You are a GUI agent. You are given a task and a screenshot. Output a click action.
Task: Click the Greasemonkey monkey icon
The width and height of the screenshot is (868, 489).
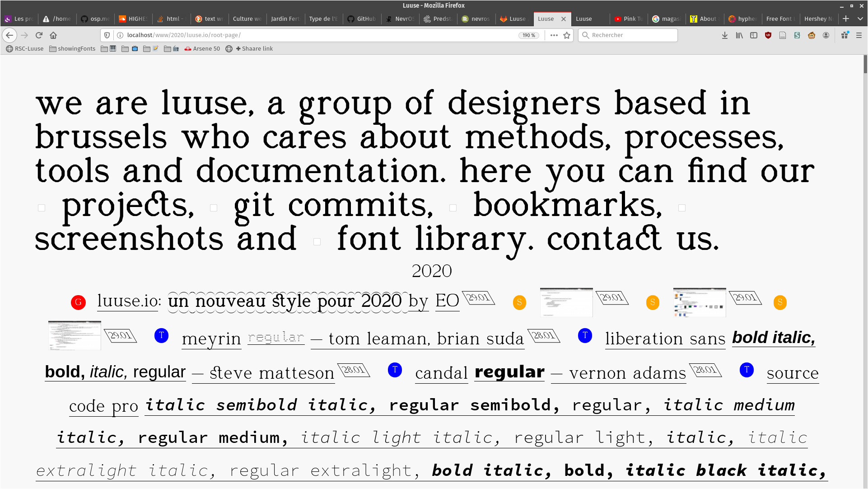pos(812,35)
